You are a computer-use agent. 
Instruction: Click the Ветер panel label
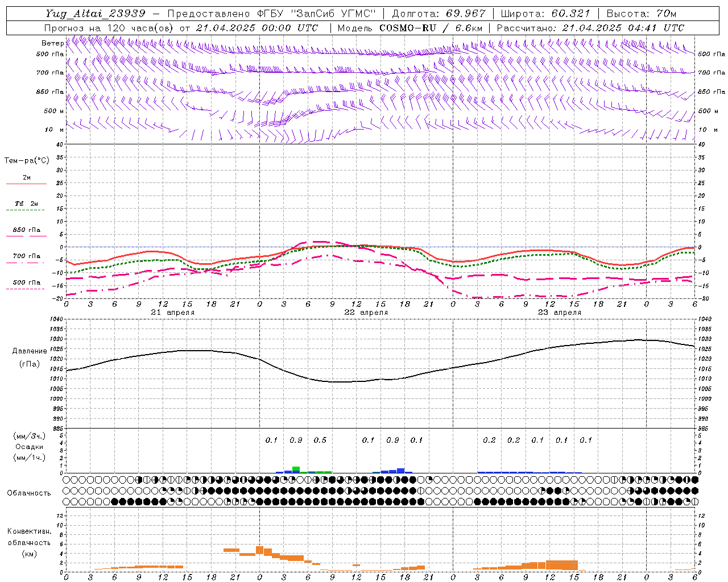(x=52, y=43)
